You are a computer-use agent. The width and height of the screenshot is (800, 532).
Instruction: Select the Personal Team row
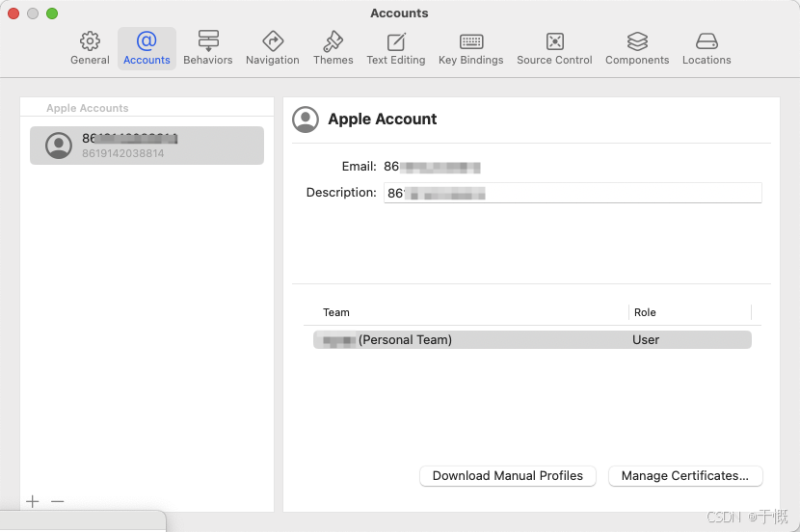point(532,339)
